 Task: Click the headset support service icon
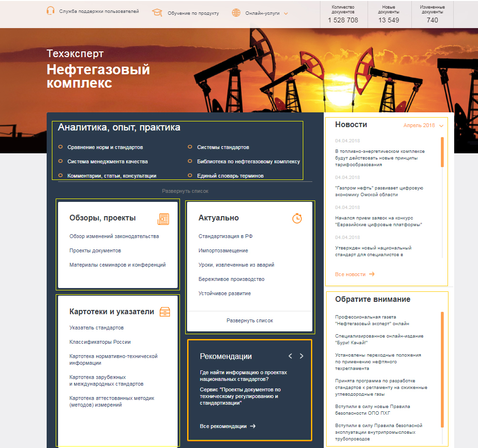tap(50, 11)
